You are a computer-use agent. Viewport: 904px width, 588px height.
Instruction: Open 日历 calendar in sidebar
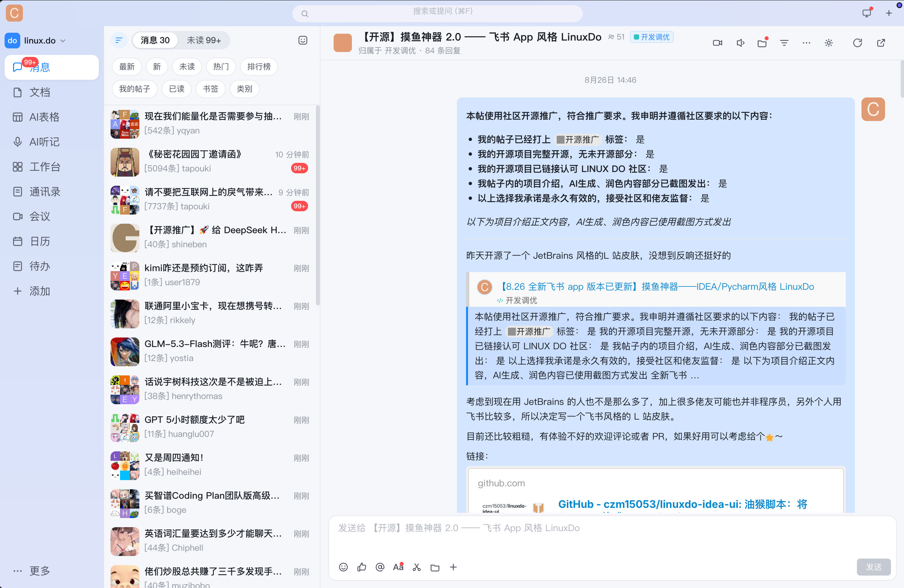tap(51, 242)
